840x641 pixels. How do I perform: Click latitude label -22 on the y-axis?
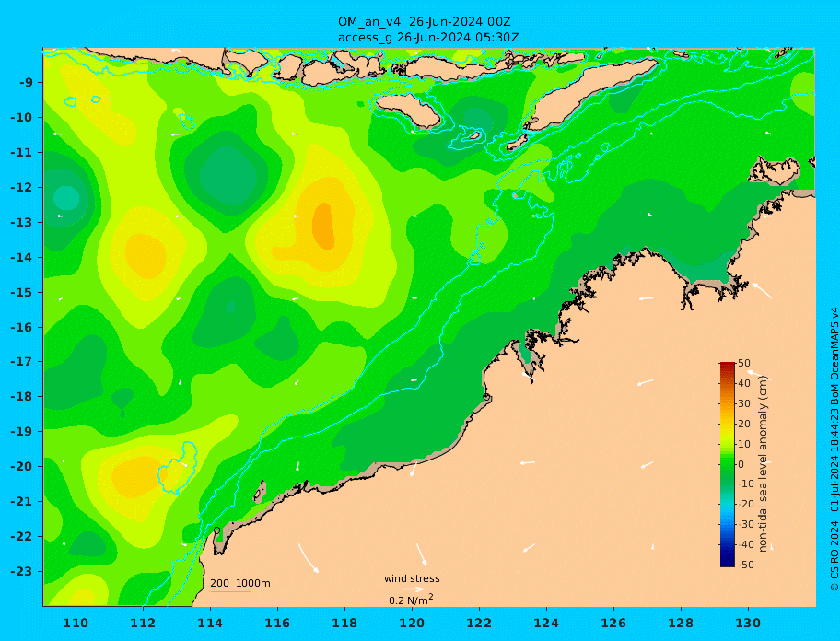[22, 537]
